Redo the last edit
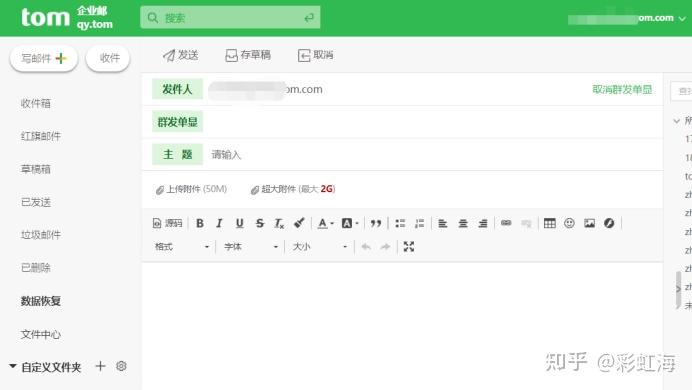Image resolution: width=692 pixels, height=390 pixels. [x=385, y=247]
